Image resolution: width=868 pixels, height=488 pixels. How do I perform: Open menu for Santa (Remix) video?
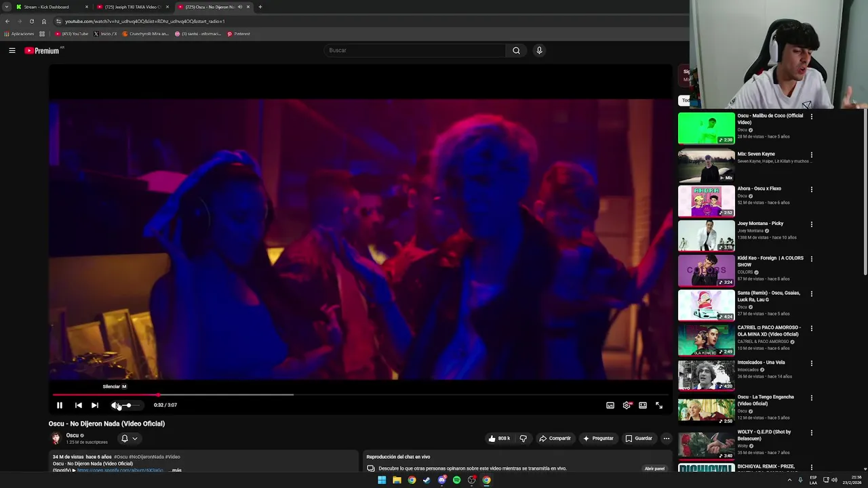[x=812, y=293]
